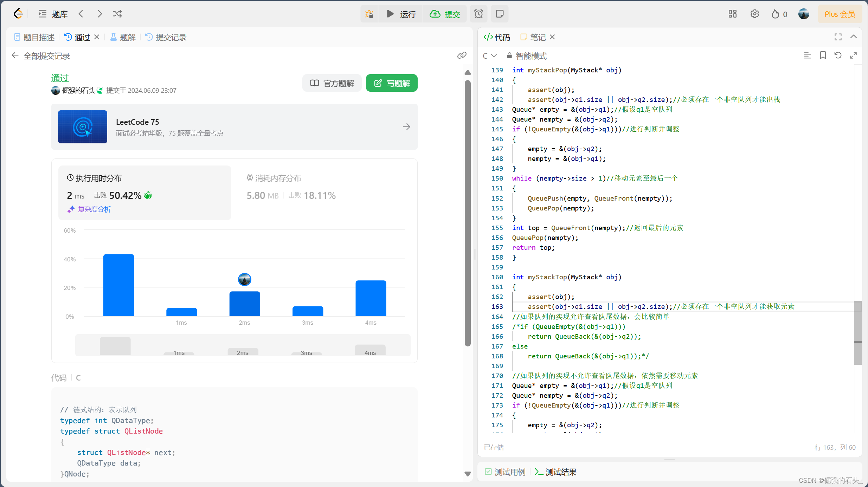Click the alarm clock timer icon
Viewport: 868px width, 487px height.
(x=478, y=14)
